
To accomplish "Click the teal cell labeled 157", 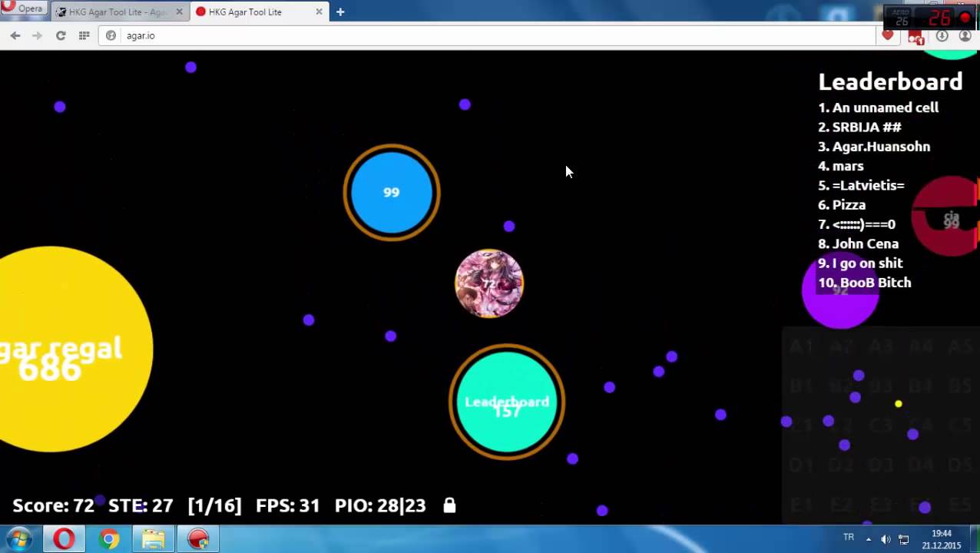I will click(507, 402).
